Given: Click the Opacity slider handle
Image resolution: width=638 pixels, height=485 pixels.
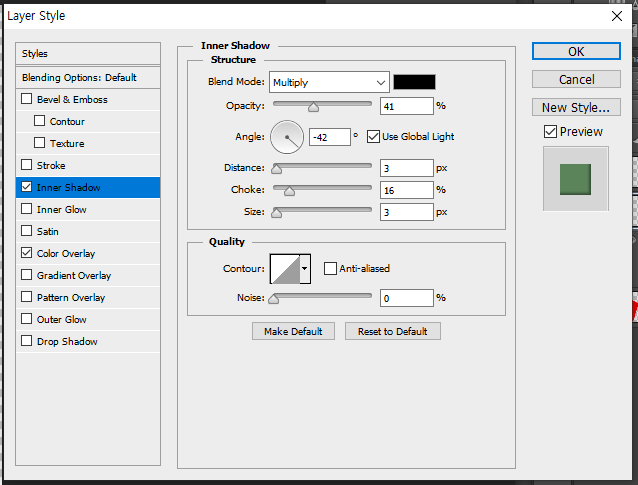Looking at the screenshot, I should 313,107.
